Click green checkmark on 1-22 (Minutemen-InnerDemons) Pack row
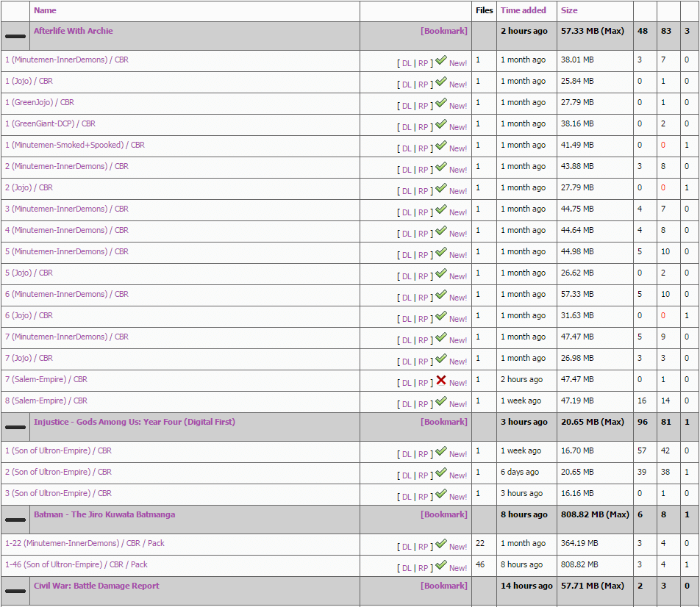The height and width of the screenshot is (607, 700). coord(441,543)
